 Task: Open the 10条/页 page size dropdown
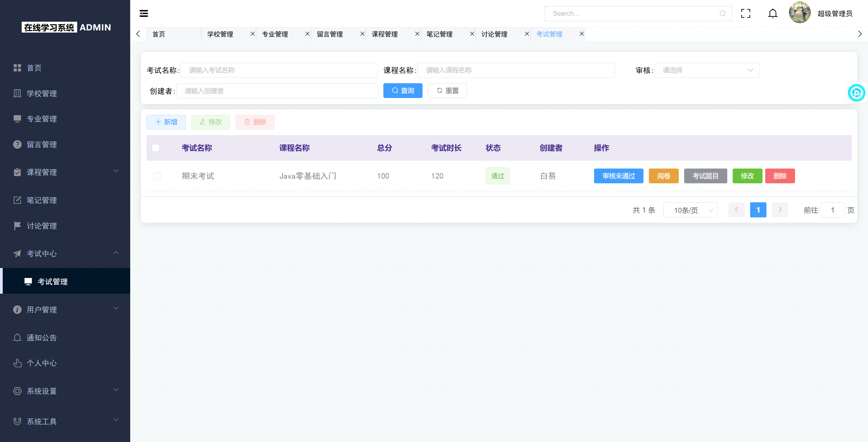coord(690,210)
